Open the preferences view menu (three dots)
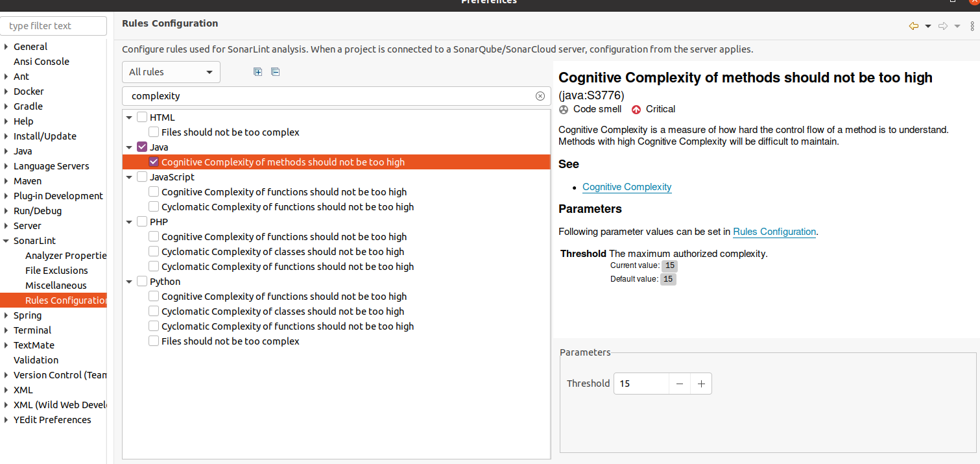 (972, 26)
